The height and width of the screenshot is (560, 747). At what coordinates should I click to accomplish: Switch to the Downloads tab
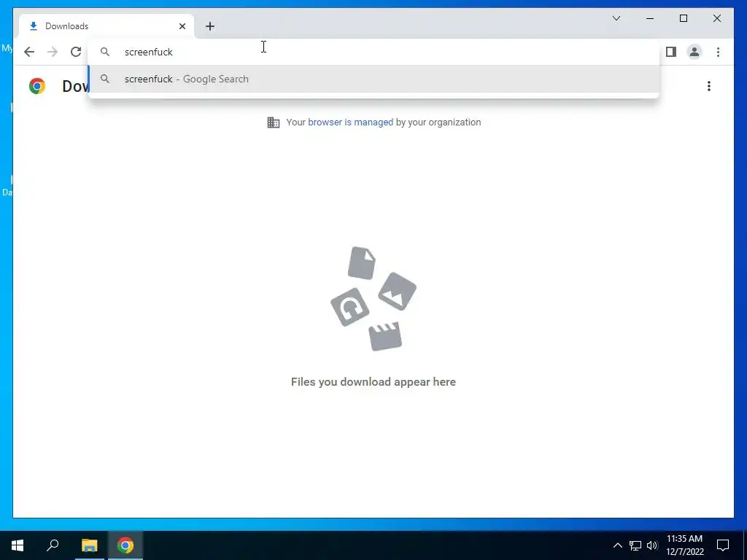tap(107, 26)
